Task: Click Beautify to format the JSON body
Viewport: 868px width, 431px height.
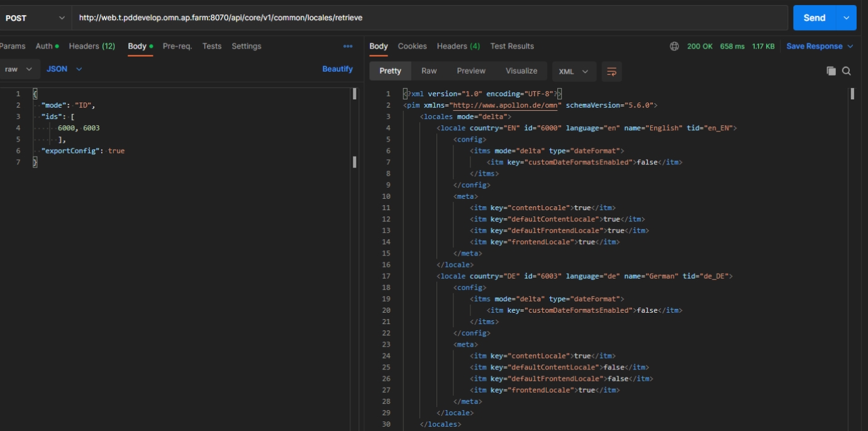Action: coord(337,69)
